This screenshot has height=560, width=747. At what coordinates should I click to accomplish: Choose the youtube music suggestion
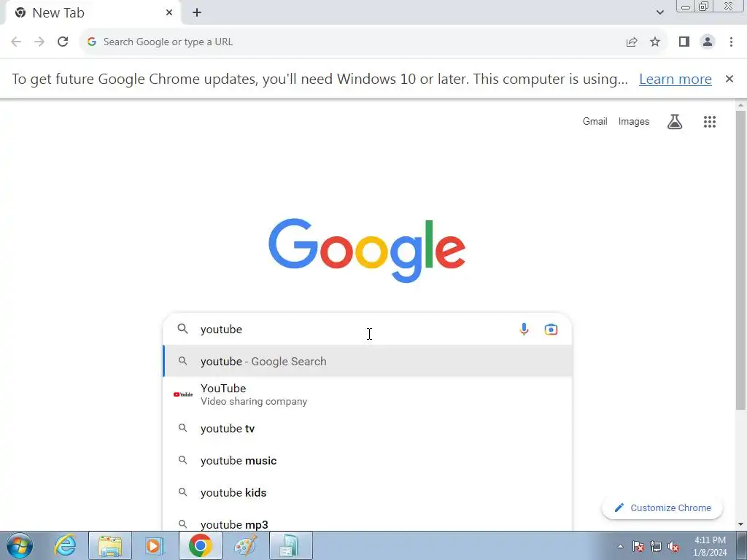point(368,461)
